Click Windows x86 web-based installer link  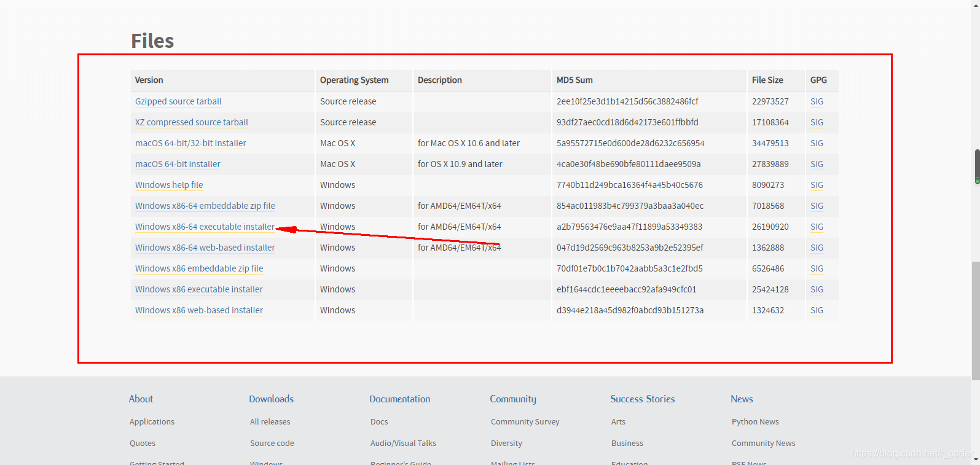point(199,310)
